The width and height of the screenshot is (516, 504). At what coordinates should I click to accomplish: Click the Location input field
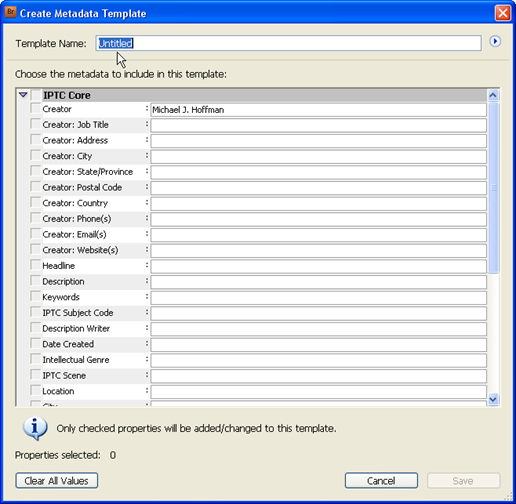click(x=318, y=392)
